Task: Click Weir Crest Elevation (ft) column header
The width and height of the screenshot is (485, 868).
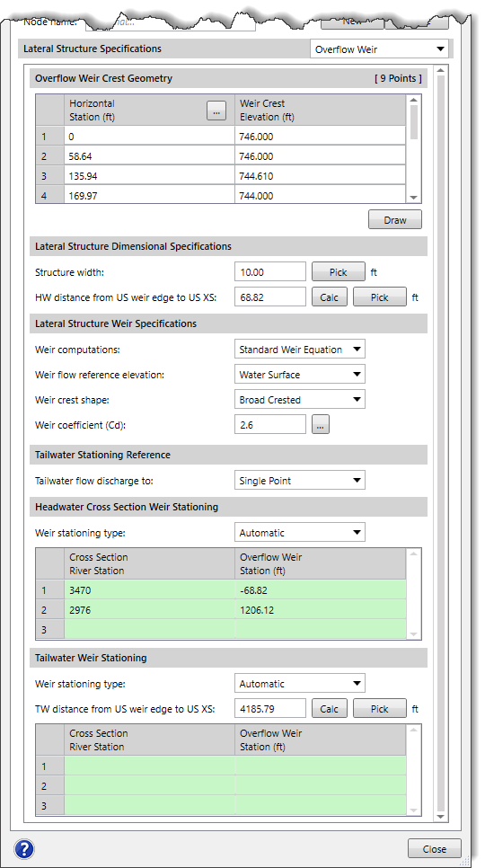Action: (x=321, y=111)
